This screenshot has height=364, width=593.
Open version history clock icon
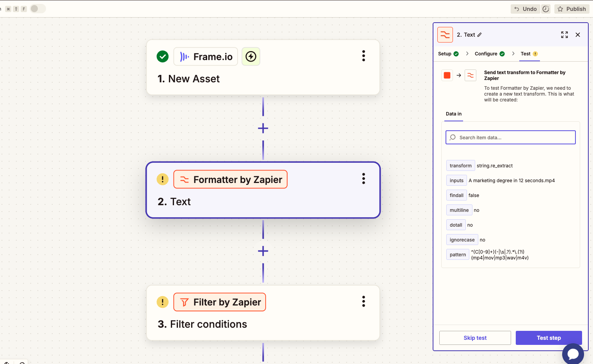tap(546, 9)
